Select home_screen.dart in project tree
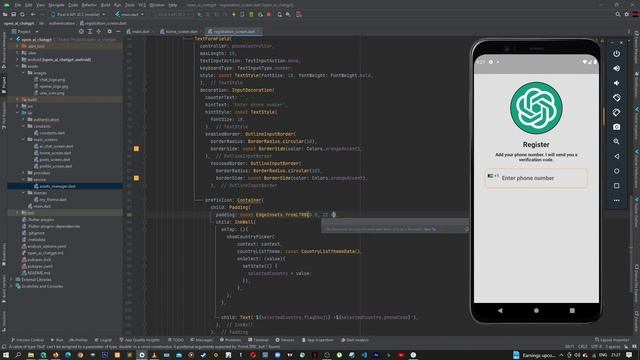 coord(52,153)
